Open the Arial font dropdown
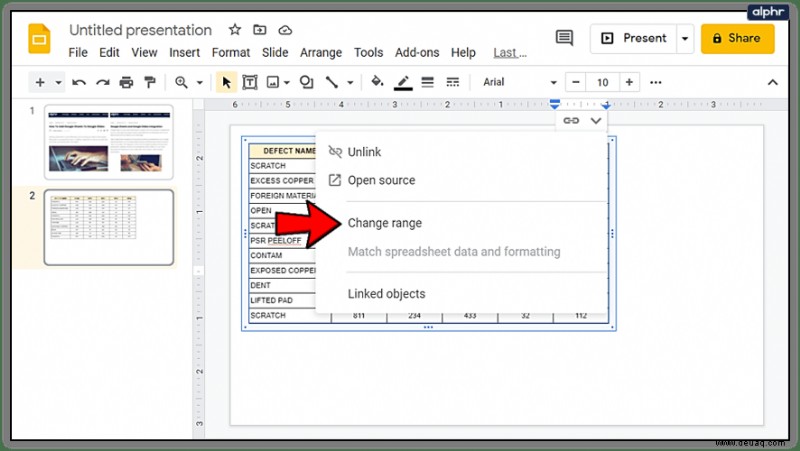 519,82
